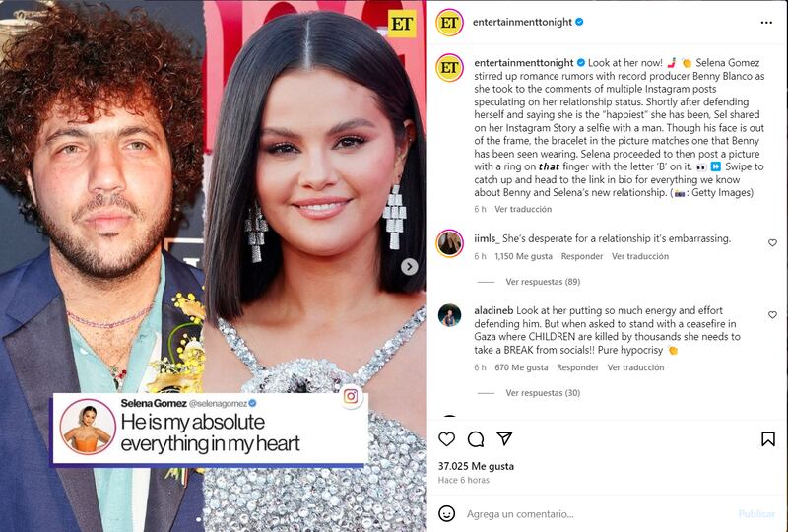Open the three-dots more options menu

point(766,23)
